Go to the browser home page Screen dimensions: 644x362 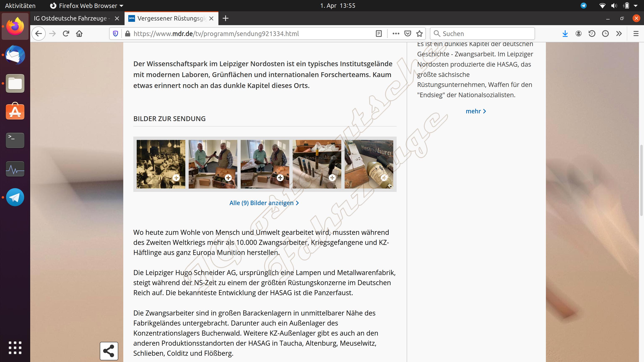[79, 34]
